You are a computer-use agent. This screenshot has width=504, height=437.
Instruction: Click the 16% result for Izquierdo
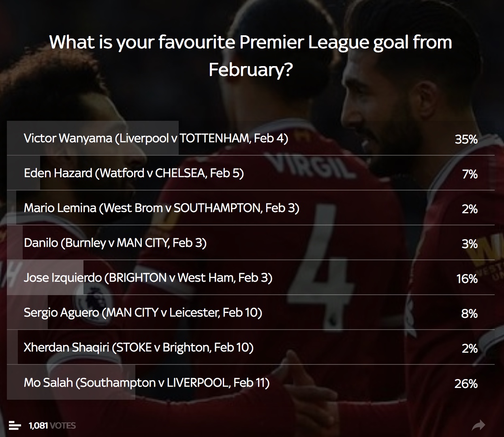[x=467, y=279]
